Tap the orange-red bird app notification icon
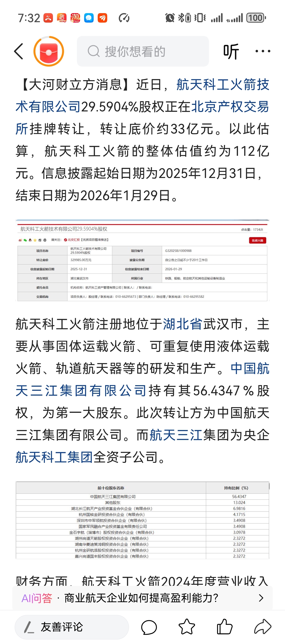This screenshot has height=644, width=285. point(102,18)
